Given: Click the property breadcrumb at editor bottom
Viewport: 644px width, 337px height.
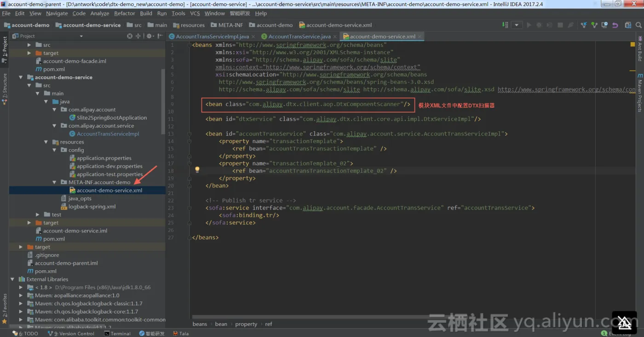Looking at the screenshot, I should [x=246, y=324].
